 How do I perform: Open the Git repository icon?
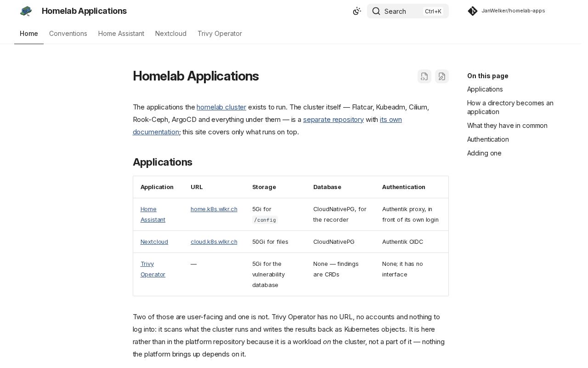[x=473, y=11]
